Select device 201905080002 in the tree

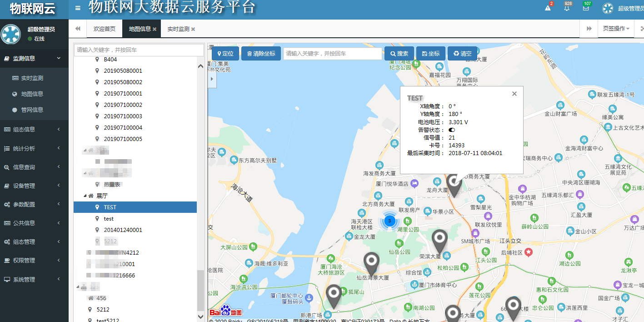click(x=123, y=82)
